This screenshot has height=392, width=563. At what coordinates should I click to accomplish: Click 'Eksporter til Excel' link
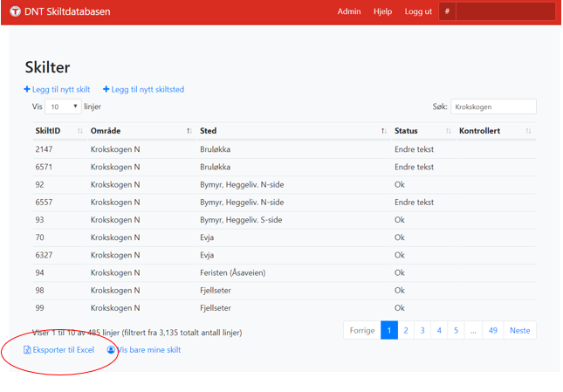(x=63, y=349)
